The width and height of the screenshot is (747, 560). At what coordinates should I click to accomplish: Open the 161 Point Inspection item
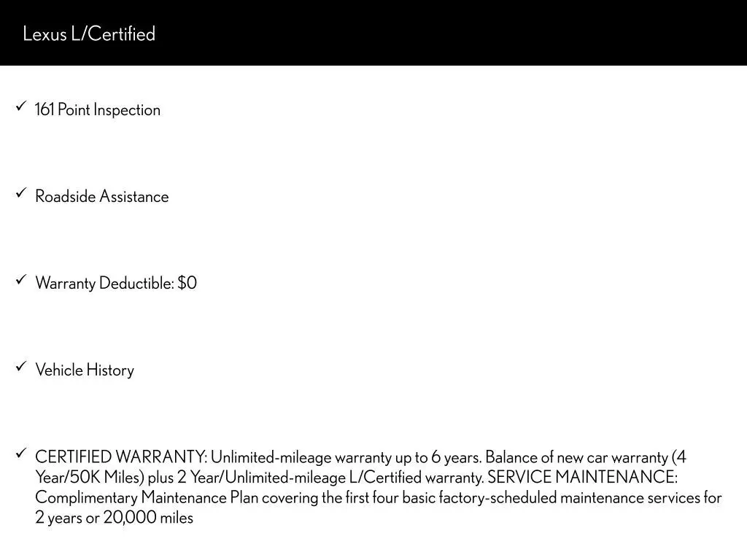tap(98, 110)
